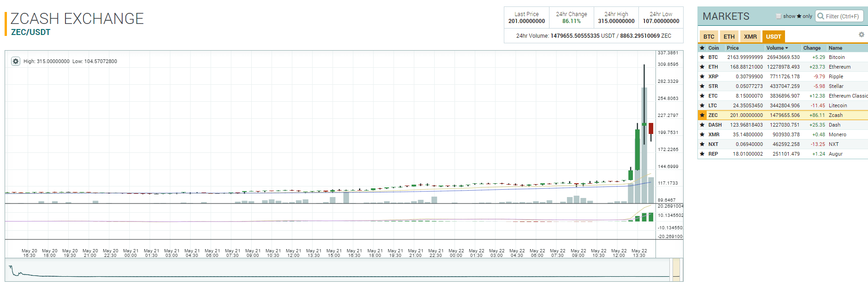The width and height of the screenshot is (868, 285).
Task: Click the 24hr Low value 107.00000000
Action: pos(661,21)
